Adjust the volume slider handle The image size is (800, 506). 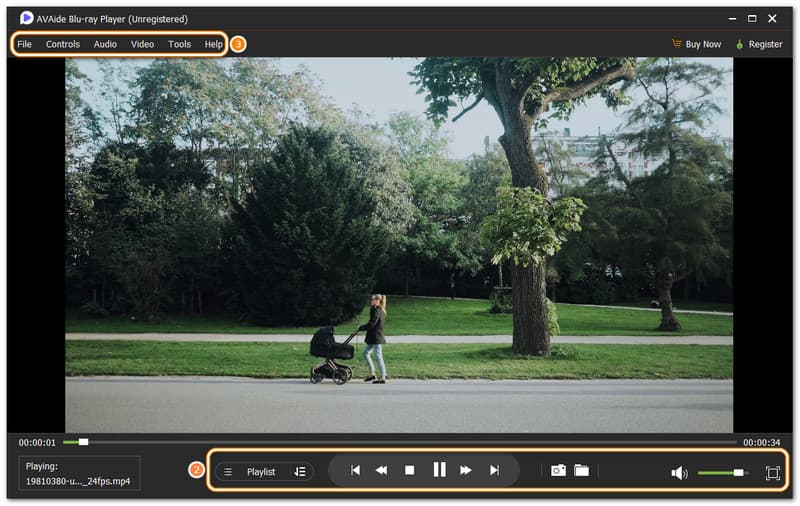point(738,473)
